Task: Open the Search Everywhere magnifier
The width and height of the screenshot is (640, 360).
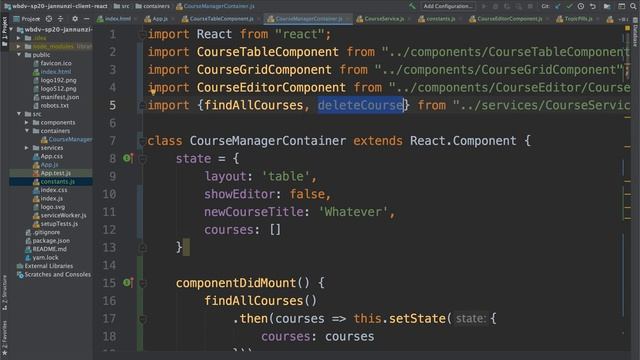Action: click(x=633, y=6)
